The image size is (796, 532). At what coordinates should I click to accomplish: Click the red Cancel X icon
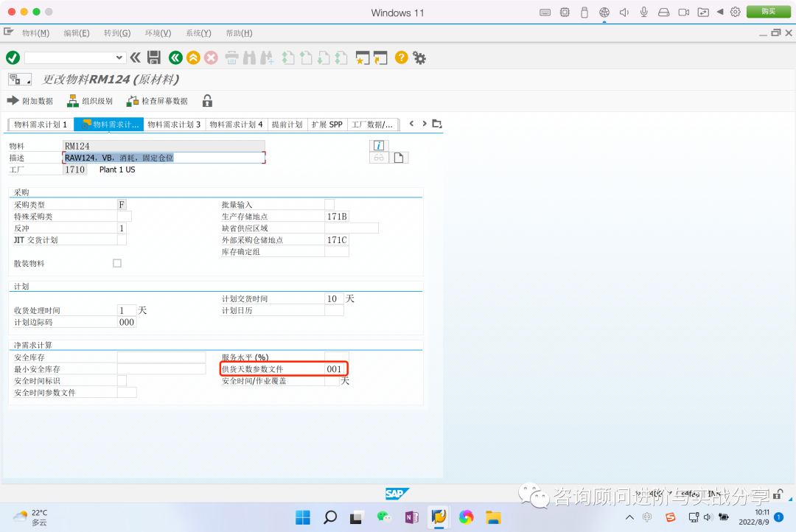click(212, 58)
